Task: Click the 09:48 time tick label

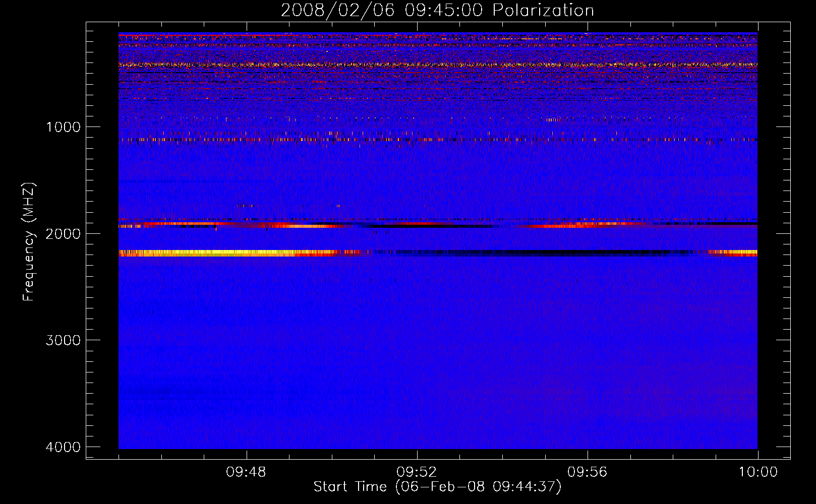Action: pyautogui.click(x=246, y=472)
